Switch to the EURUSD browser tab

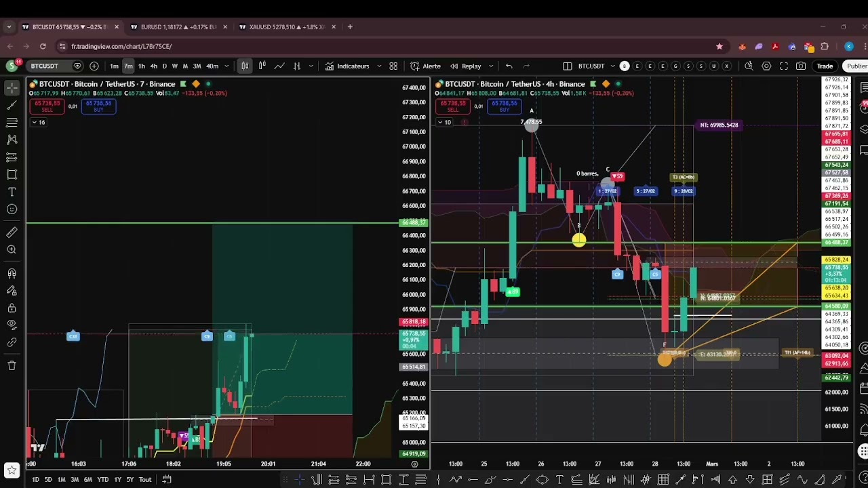coord(178,27)
